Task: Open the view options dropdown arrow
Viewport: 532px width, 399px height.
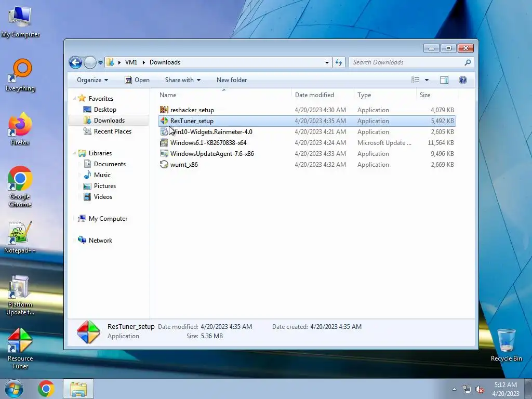Action: click(427, 80)
